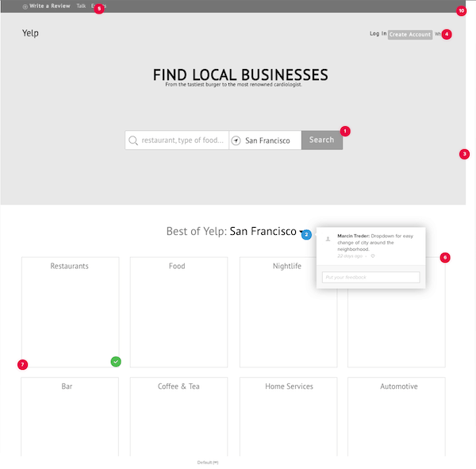476x469 pixels.
Task: Select the Home Services category card
Action: pyautogui.click(x=288, y=417)
